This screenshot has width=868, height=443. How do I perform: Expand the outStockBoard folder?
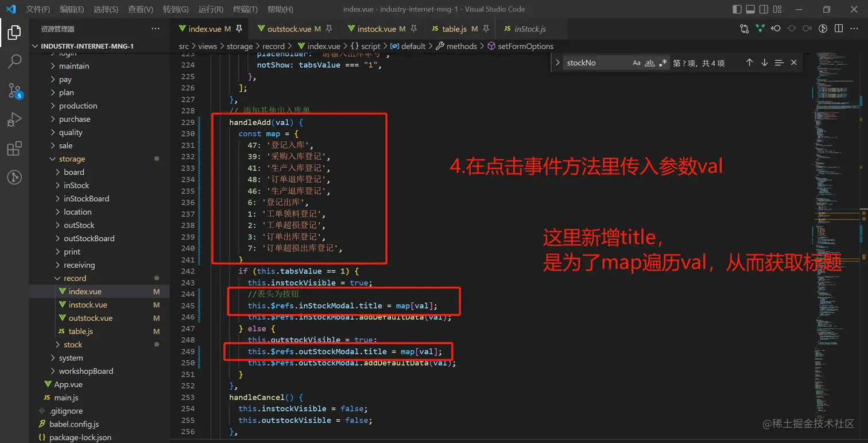point(89,238)
